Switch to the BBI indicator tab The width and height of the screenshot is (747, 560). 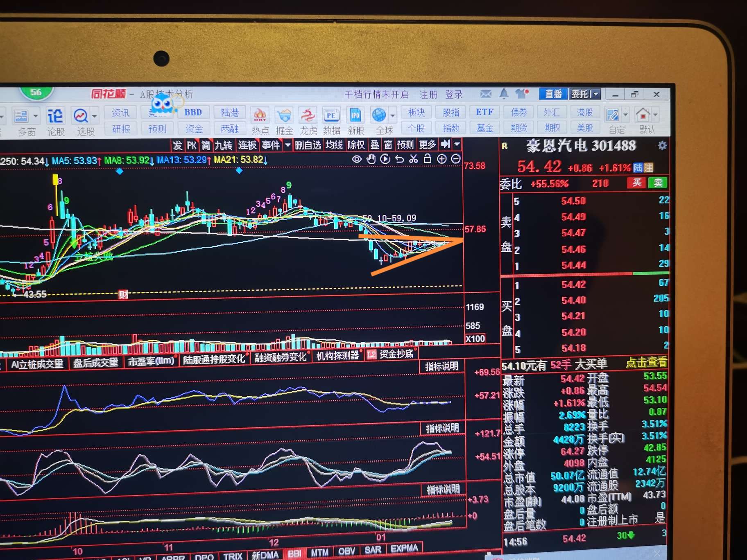[294, 553]
